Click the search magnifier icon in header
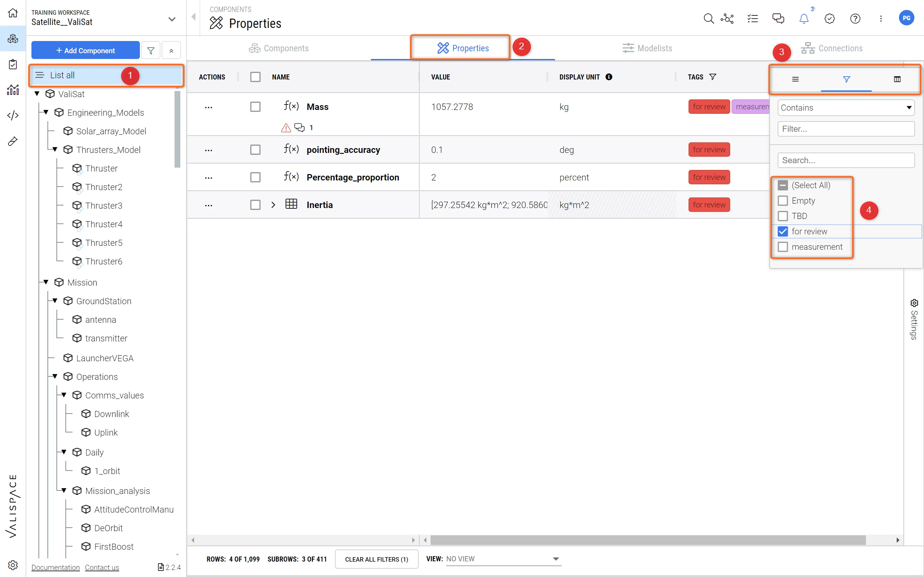The image size is (924, 577). 708,18
